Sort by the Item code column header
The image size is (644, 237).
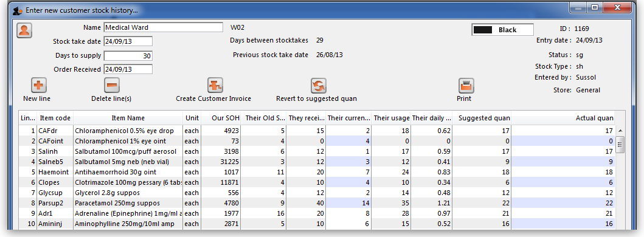click(x=55, y=118)
